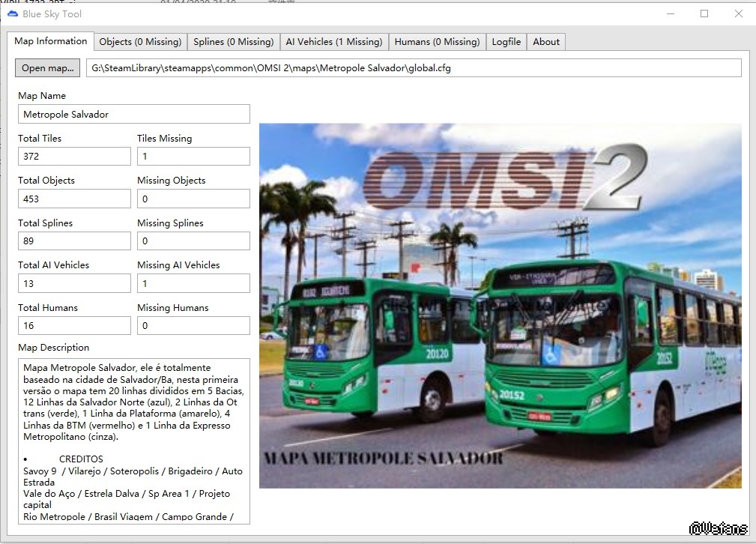The height and width of the screenshot is (544, 756).
Task: Click the Missing Objects label
Action: point(171,181)
